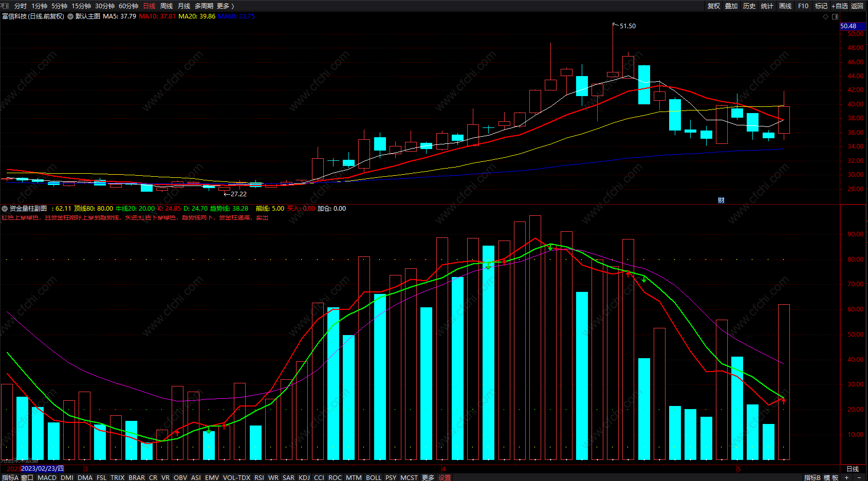Viewport: 868px width, 481px height.
Task: Select the MTM indicator
Action: point(354,477)
